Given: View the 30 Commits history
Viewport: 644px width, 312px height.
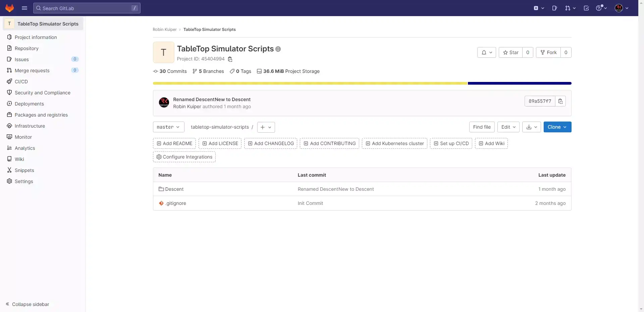Looking at the screenshot, I should point(170,71).
